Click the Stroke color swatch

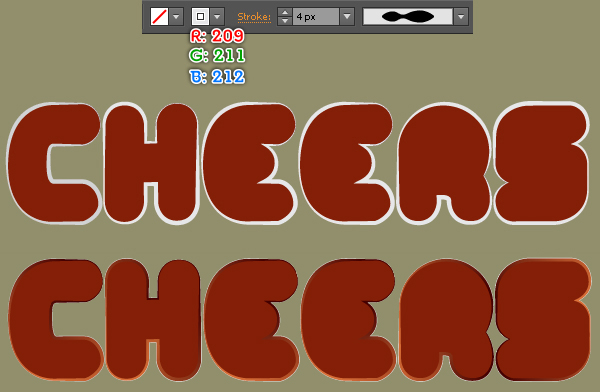(x=200, y=17)
